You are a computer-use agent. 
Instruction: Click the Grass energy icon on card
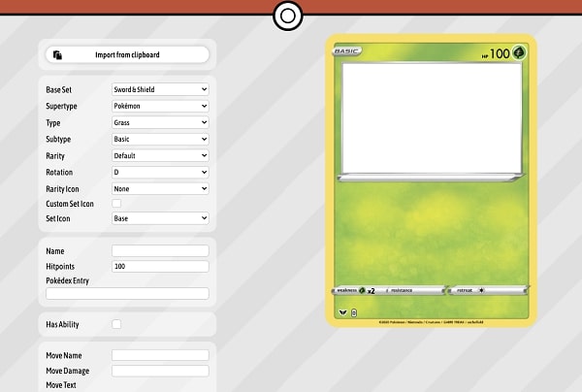[519, 52]
